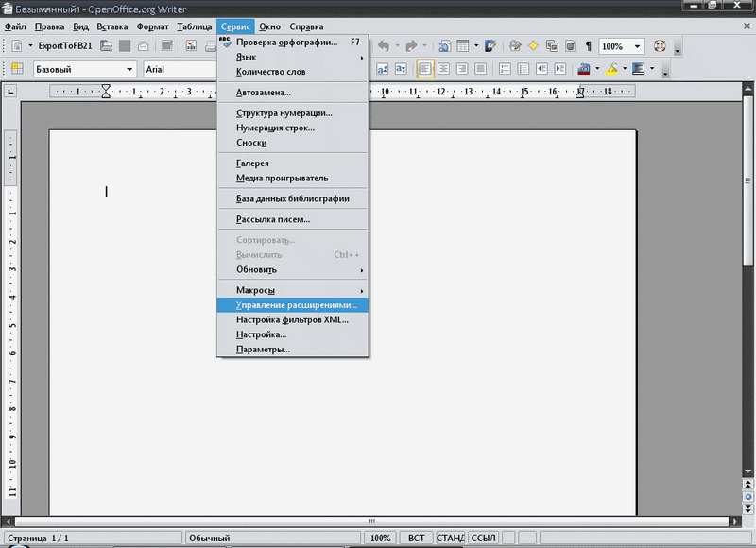This screenshot has width=756, height=548.
Task: Open paragraph style Базовый dropdown
Action: tap(129, 69)
